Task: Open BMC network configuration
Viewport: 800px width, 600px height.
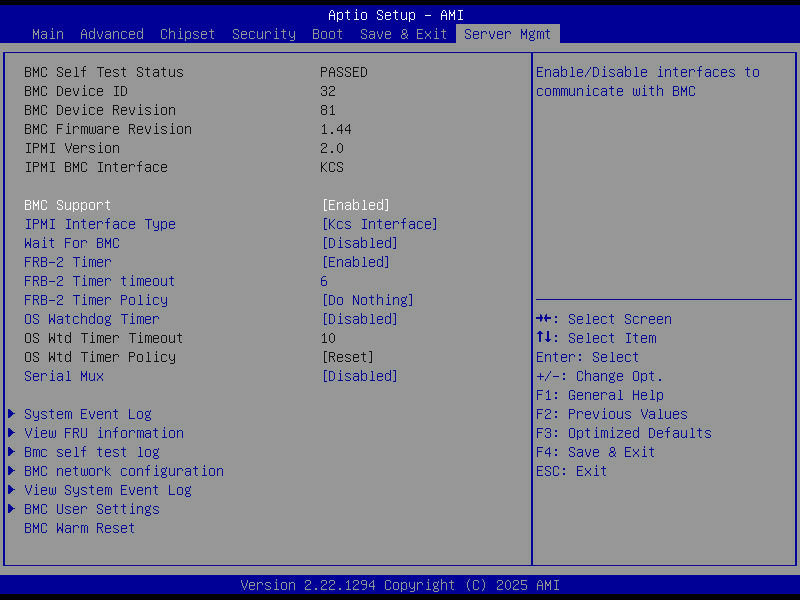Action: [123, 470]
